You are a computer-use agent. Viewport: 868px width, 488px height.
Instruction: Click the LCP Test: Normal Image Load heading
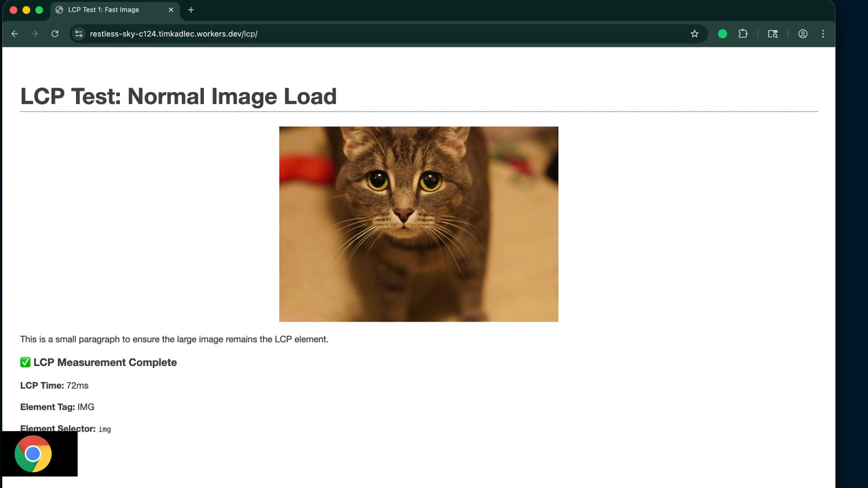178,97
